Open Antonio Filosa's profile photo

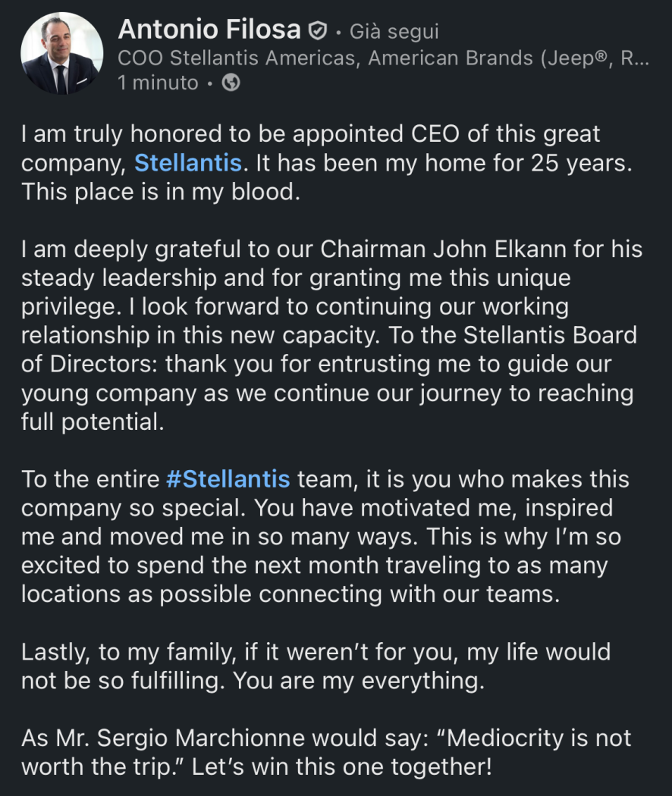[x=61, y=54]
